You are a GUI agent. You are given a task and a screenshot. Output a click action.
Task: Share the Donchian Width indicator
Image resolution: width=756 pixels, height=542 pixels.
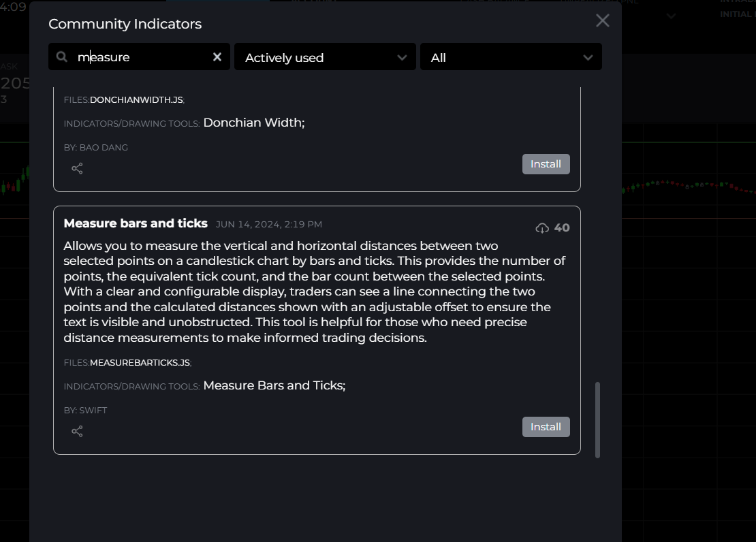pyautogui.click(x=77, y=168)
